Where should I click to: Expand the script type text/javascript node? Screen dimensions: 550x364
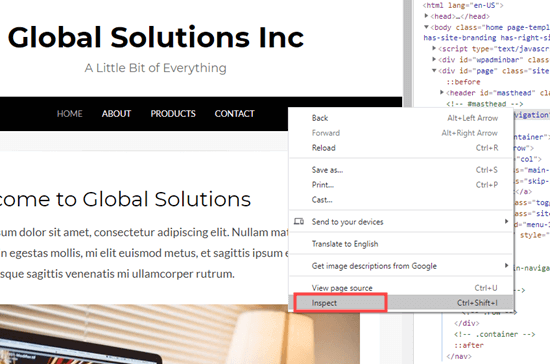click(x=434, y=49)
